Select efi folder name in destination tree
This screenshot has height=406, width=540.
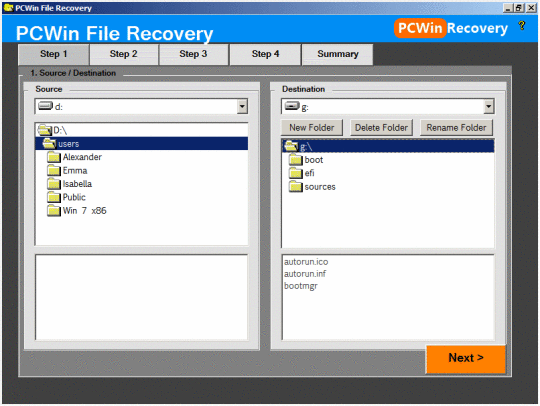tap(309, 173)
